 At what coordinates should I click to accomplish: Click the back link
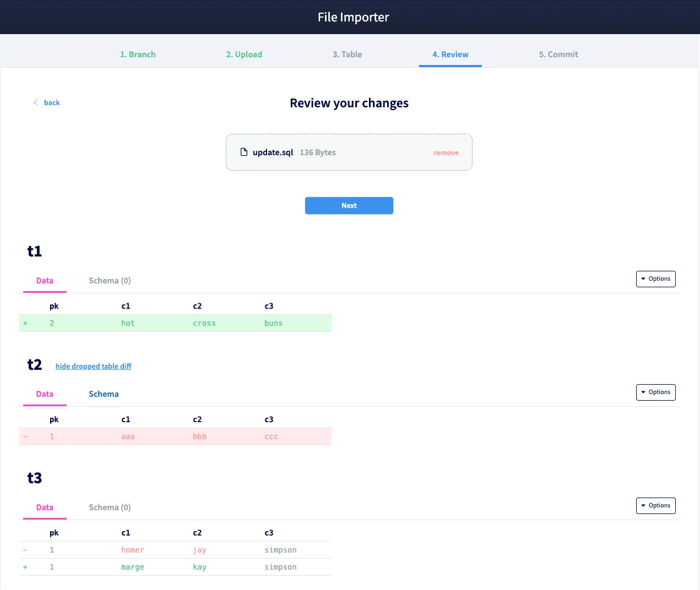pyautogui.click(x=52, y=103)
